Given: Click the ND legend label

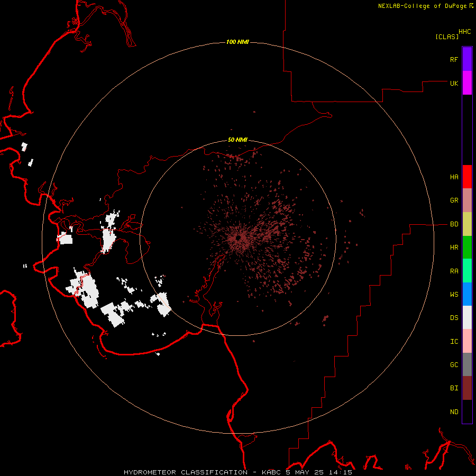Looking at the screenshot, I should tap(454, 412).
